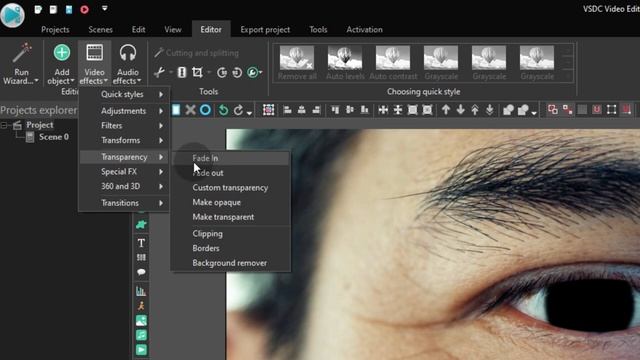
Task: Open the Activation tab
Action: tap(364, 29)
